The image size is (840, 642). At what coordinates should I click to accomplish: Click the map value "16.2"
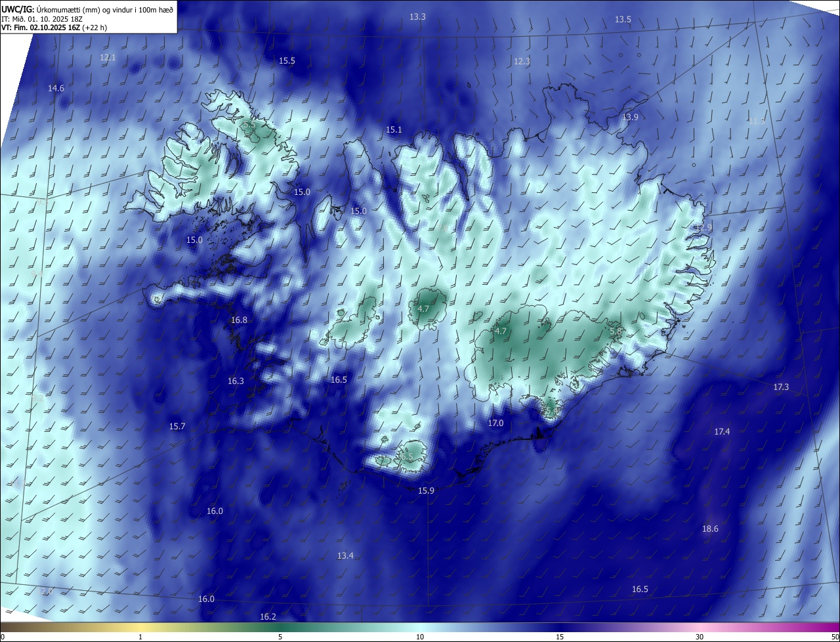point(268,616)
